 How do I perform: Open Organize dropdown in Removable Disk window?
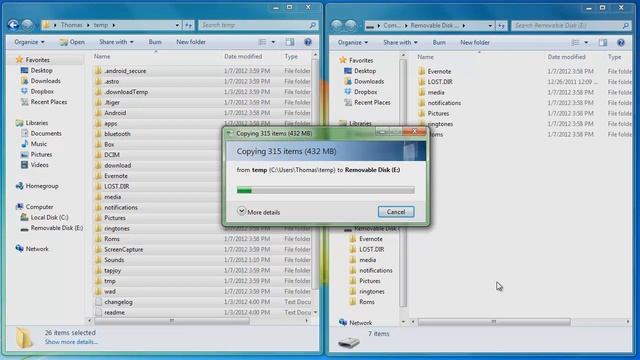353,42
